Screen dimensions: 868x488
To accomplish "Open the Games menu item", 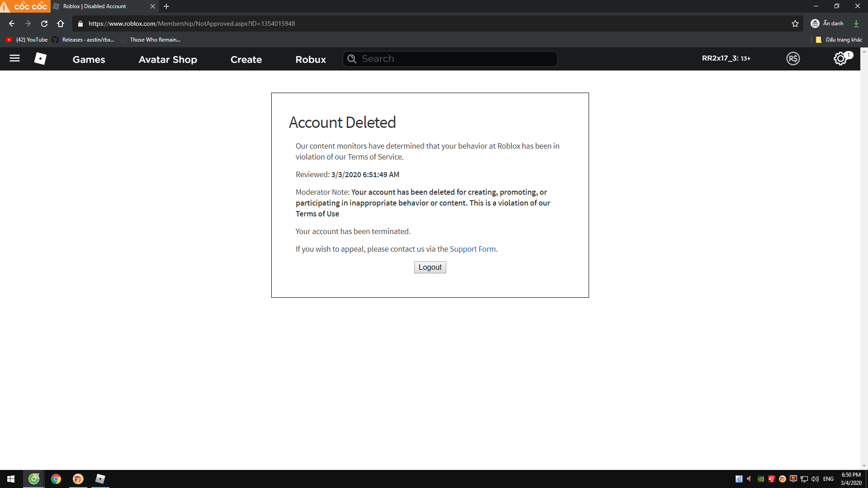I will 89,59.
